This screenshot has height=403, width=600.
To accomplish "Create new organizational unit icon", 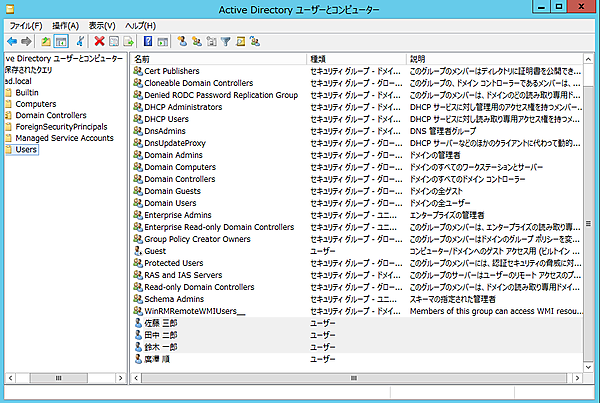I will (211, 41).
